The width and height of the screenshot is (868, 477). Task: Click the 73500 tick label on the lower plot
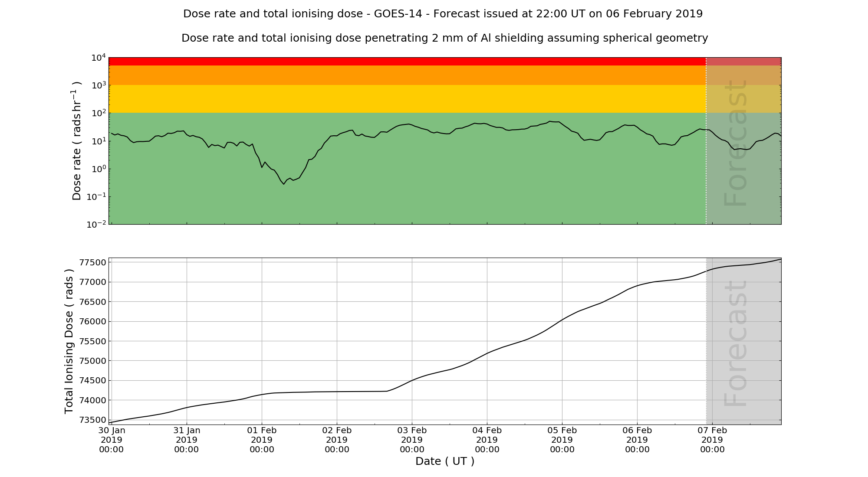tap(92, 420)
